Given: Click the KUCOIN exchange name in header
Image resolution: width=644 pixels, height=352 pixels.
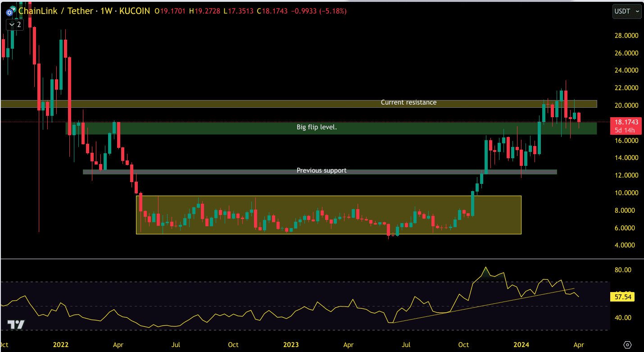Looking at the screenshot, I should click(135, 11).
